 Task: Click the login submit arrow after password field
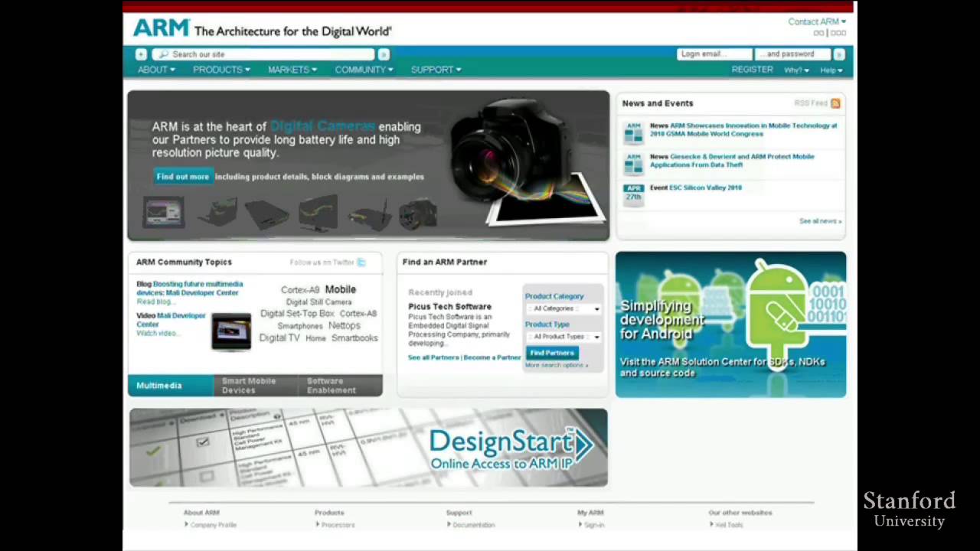click(x=839, y=54)
